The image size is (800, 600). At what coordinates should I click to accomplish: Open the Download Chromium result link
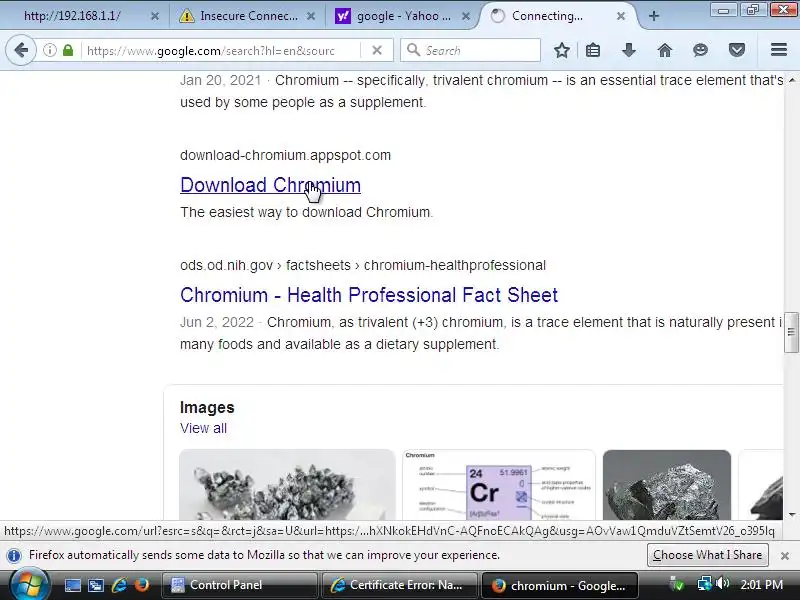tap(270, 185)
